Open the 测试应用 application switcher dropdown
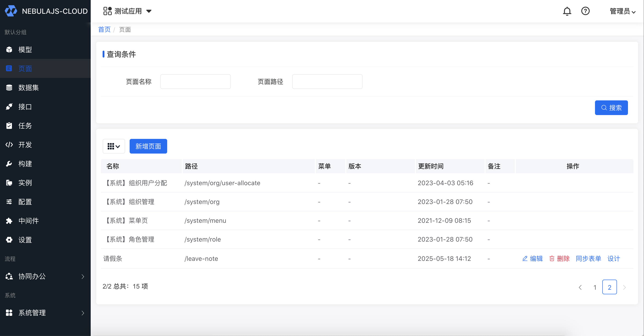Image resolution: width=644 pixels, height=336 pixels. click(128, 11)
